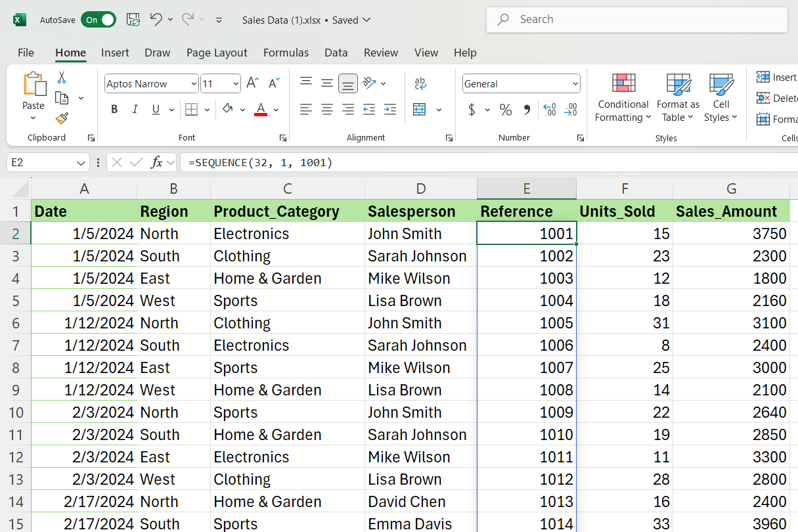Image resolution: width=798 pixels, height=532 pixels.
Task: Open the Name Box dropdown arrow
Action: coord(81,163)
